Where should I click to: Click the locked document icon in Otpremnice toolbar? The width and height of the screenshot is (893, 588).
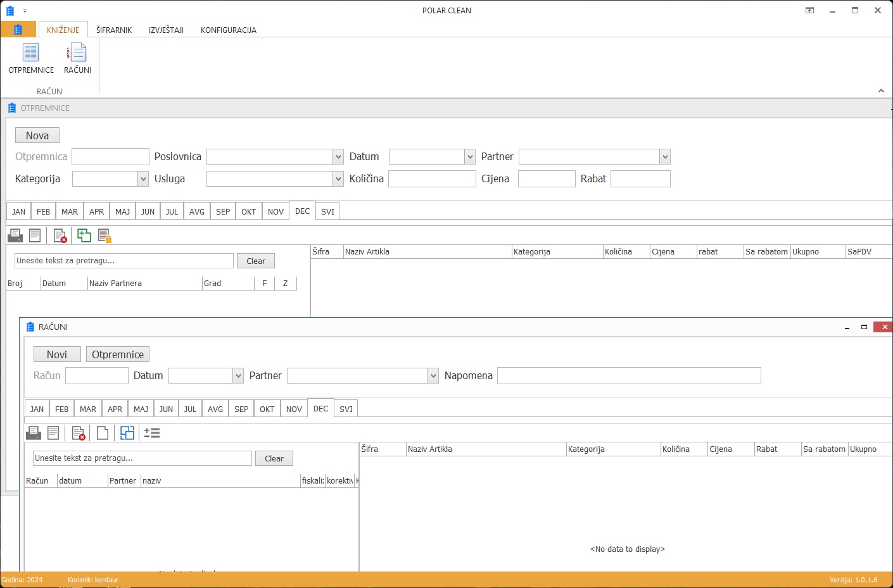[104, 235]
